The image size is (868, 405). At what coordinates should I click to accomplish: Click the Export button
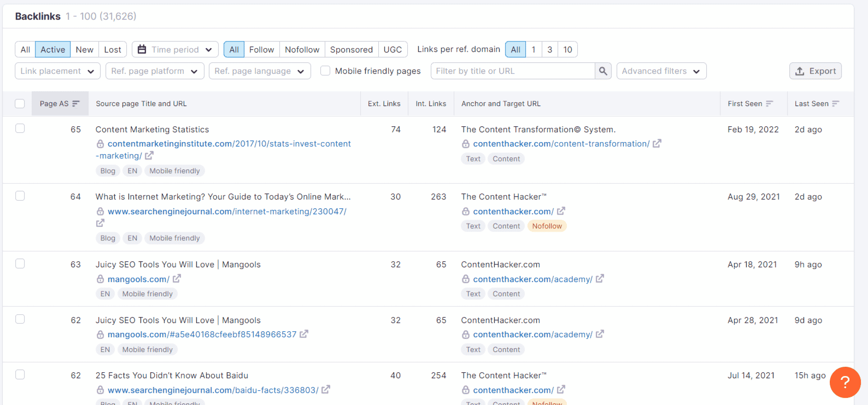click(x=815, y=71)
